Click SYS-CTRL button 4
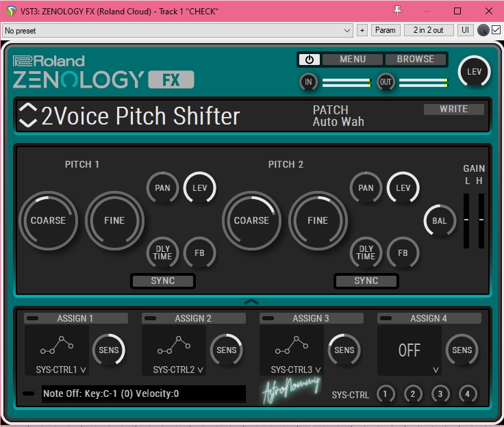 pyautogui.click(x=467, y=394)
